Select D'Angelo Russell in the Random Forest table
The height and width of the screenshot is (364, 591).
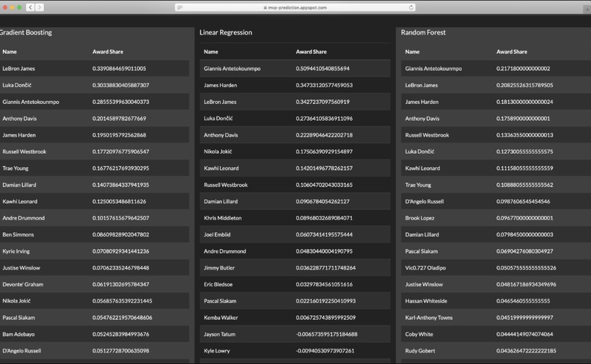[424, 201]
